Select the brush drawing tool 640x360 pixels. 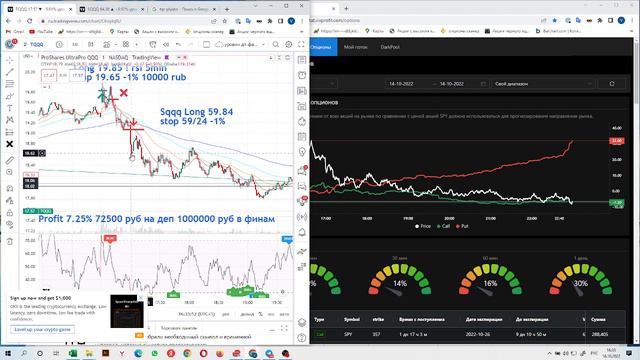[10, 96]
